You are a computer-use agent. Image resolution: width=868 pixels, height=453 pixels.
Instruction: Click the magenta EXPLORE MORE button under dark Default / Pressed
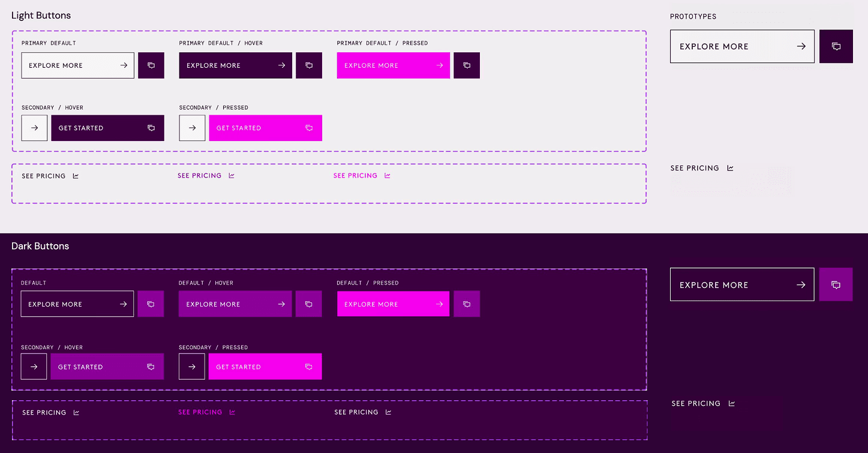[x=394, y=304]
